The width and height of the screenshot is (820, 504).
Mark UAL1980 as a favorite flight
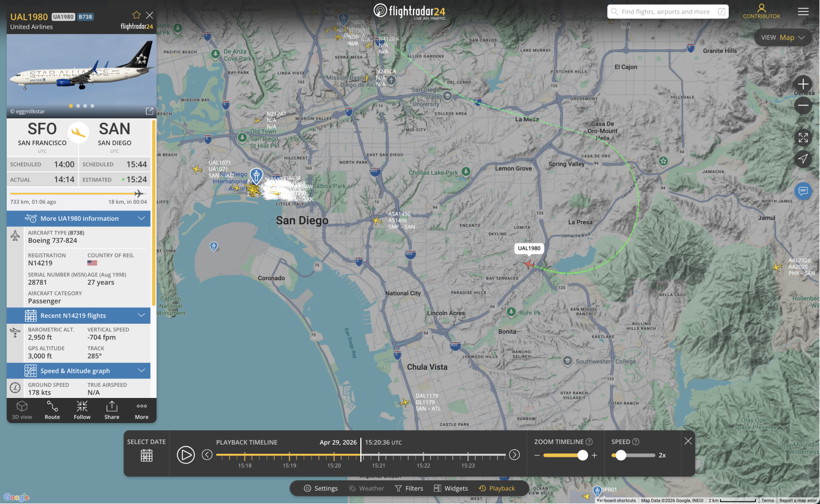[136, 15]
